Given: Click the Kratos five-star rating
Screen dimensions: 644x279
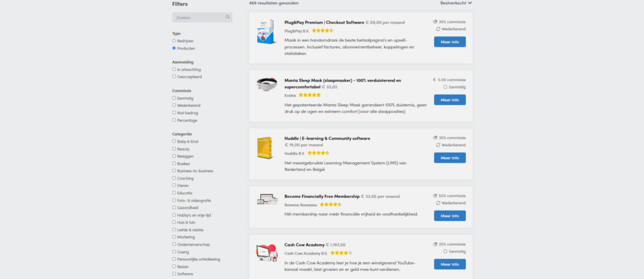Looking at the screenshot, I should tap(309, 95).
